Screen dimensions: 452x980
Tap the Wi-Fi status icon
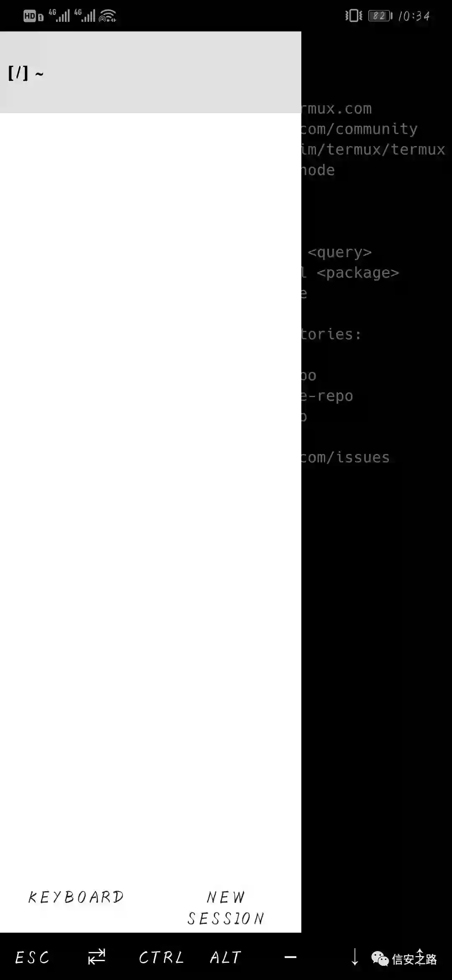tap(108, 16)
